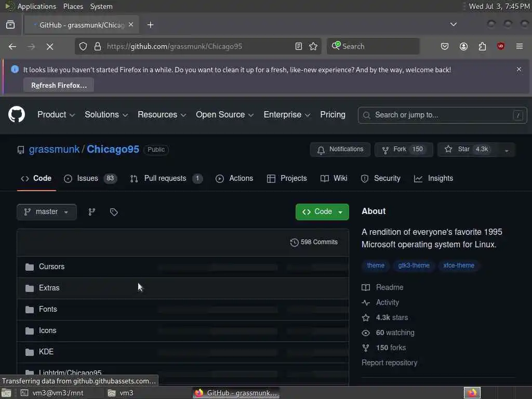Open the Fonts folder
The width and height of the screenshot is (532, 399).
point(48,310)
